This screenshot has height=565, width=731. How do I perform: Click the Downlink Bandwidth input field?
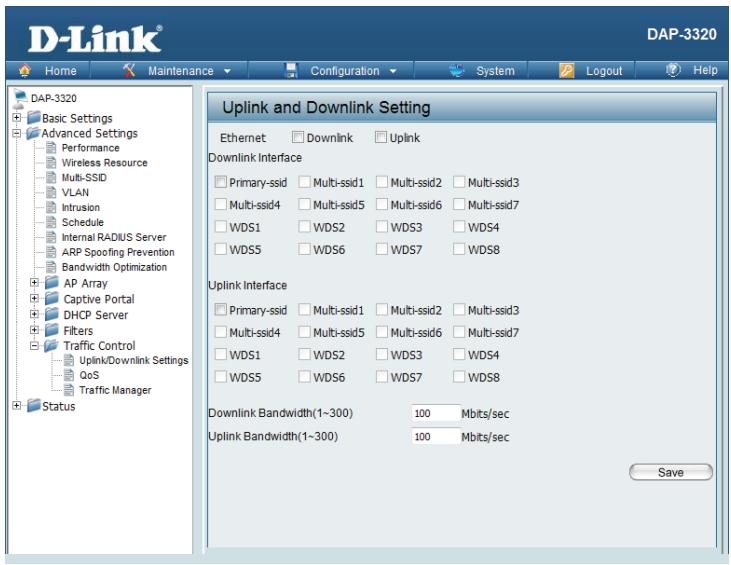(x=436, y=413)
